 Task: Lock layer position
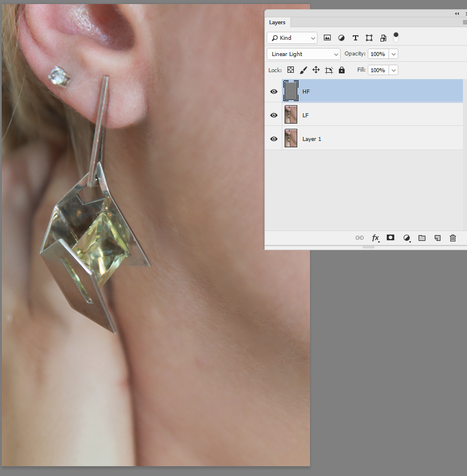tap(316, 70)
